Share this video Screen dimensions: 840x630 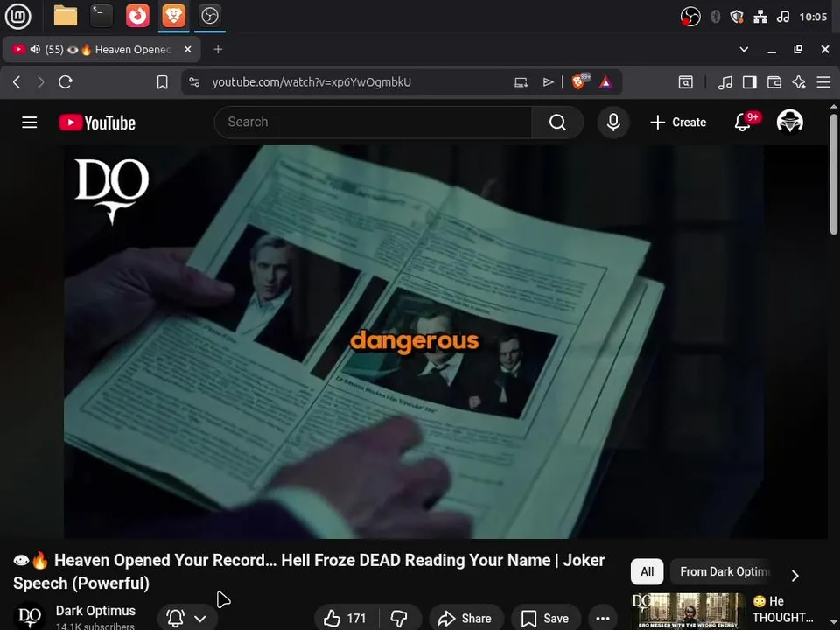tap(466, 619)
